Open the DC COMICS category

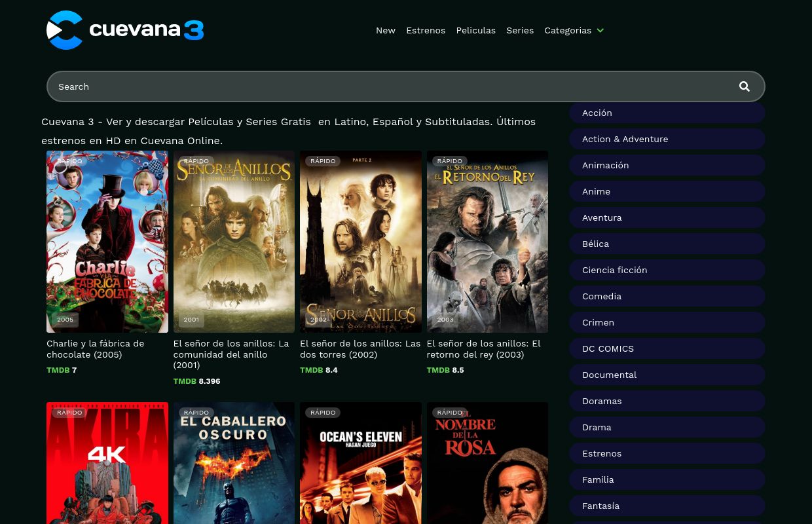[667, 348]
